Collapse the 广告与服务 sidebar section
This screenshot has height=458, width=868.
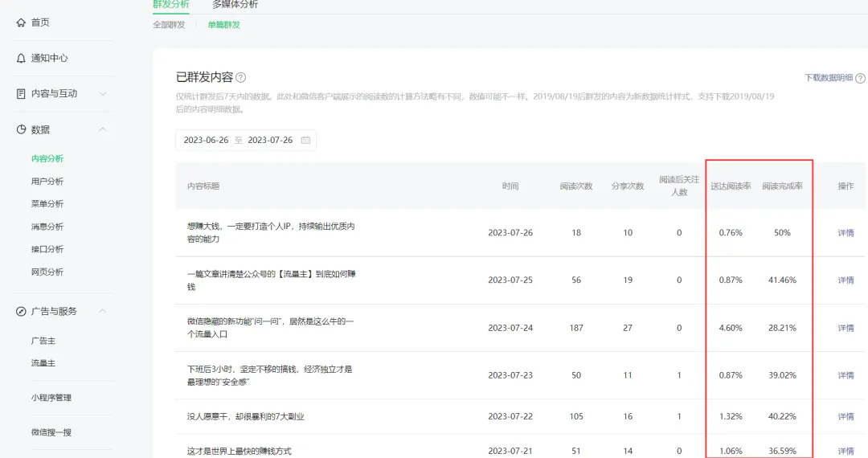pos(103,311)
